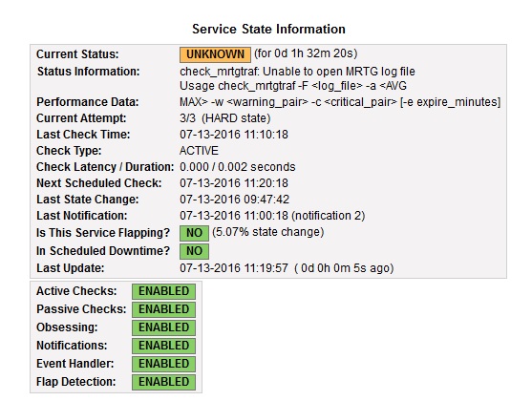Click the NO badge for Service Flapping
Screen dimensions: 532x401
pos(195,233)
